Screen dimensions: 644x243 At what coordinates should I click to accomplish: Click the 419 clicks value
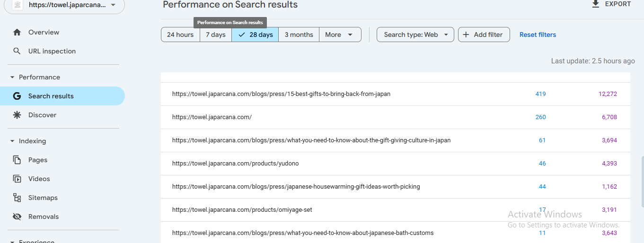[x=540, y=94]
